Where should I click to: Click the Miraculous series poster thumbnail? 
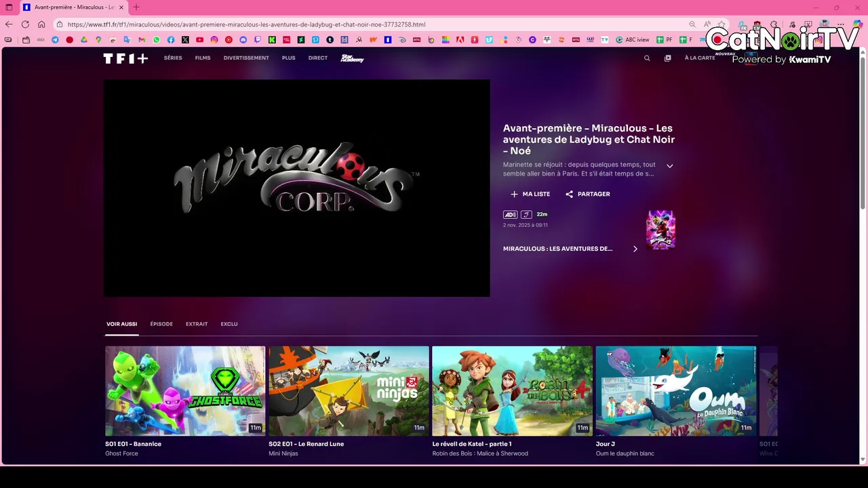tap(660, 230)
